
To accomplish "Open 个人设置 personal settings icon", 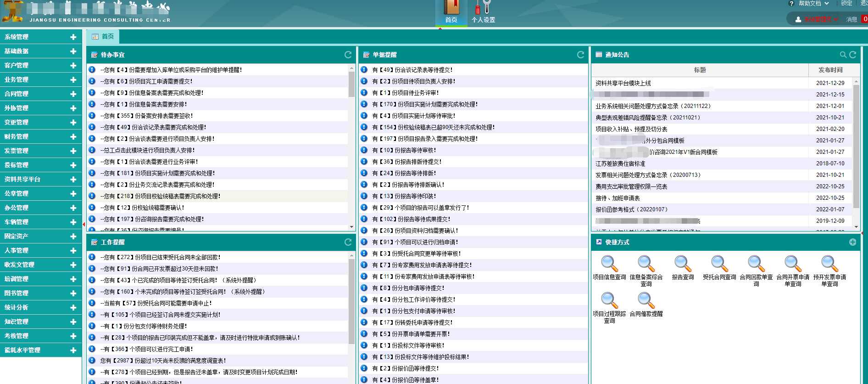I will [x=483, y=12].
